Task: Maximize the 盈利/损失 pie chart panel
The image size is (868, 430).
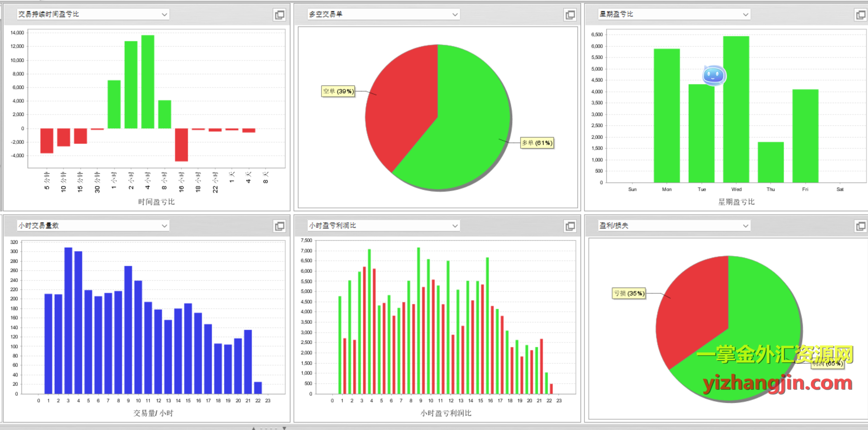Action: pyautogui.click(x=860, y=226)
